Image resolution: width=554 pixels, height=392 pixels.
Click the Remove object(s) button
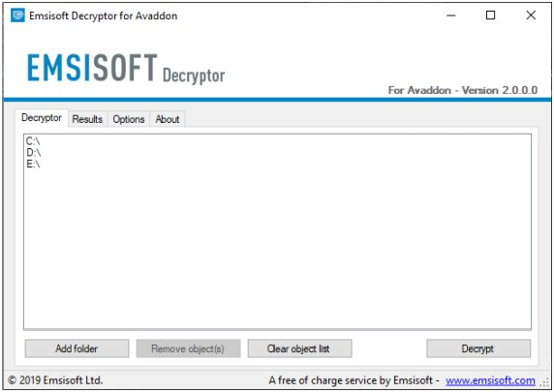pos(188,348)
